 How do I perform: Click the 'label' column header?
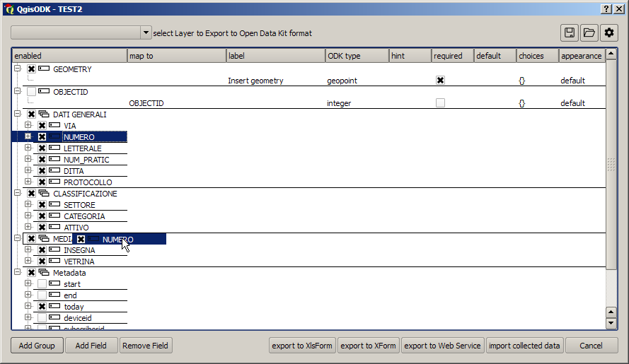click(276, 56)
